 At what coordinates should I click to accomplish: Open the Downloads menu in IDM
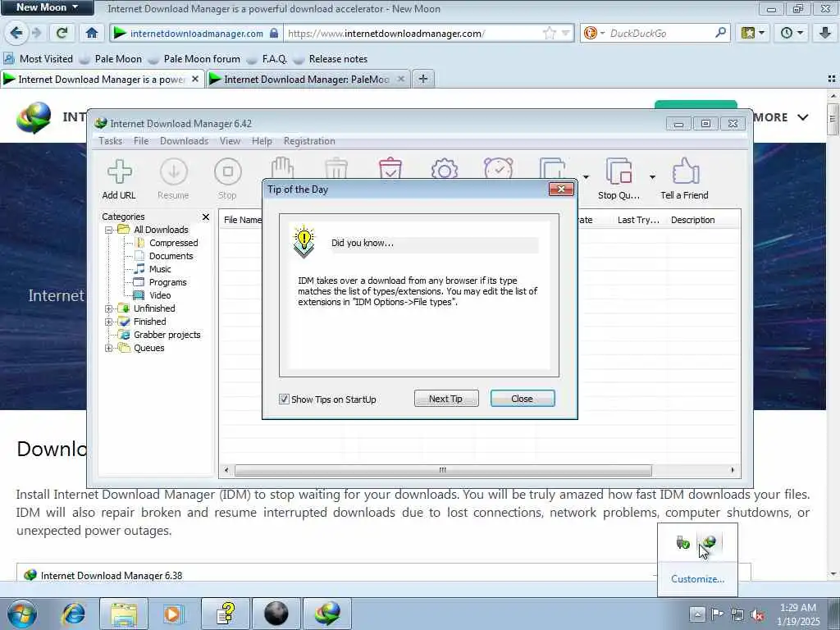184,141
